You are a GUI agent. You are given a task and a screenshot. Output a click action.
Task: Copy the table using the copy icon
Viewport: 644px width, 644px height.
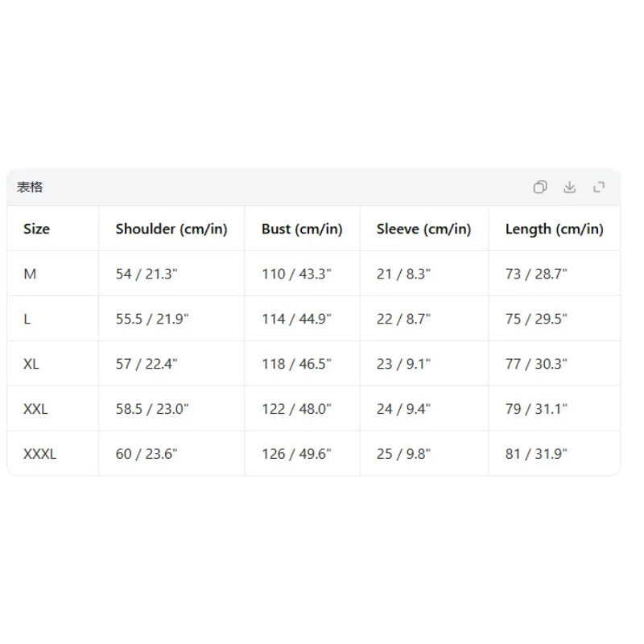coord(539,187)
